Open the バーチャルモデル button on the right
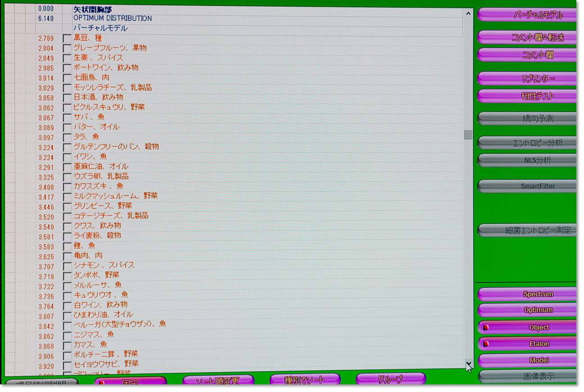 [527, 15]
